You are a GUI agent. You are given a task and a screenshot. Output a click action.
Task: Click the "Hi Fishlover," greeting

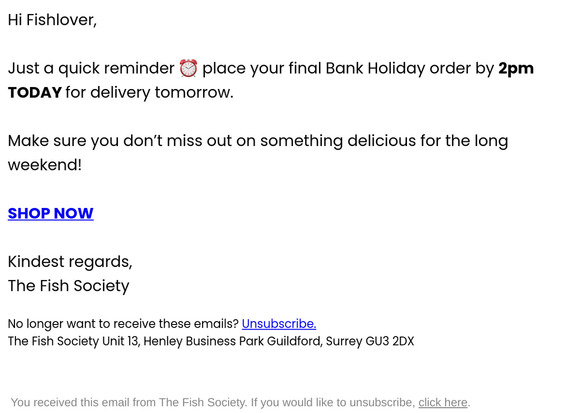[x=52, y=20]
